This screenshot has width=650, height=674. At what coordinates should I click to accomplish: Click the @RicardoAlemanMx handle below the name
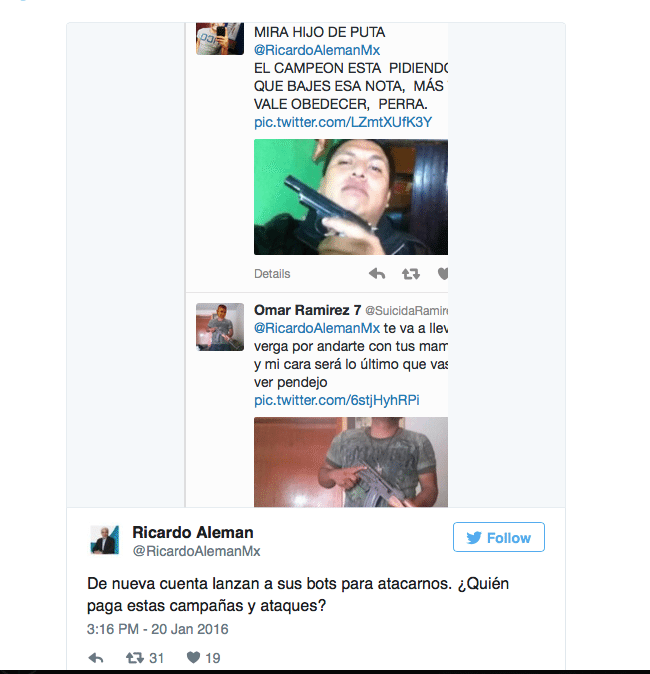(x=196, y=551)
